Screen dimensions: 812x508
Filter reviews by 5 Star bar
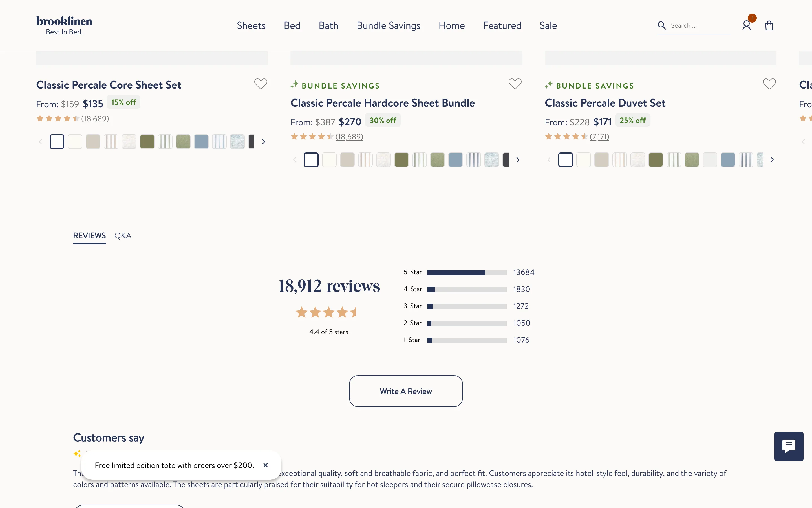(x=467, y=272)
